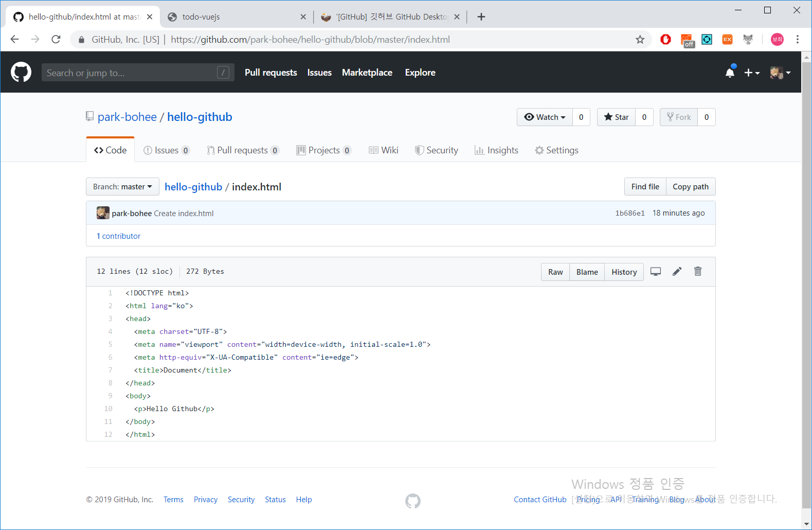Go to Marketplace in top navigation
This screenshot has width=812, height=530.
click(x=367, y=73)
